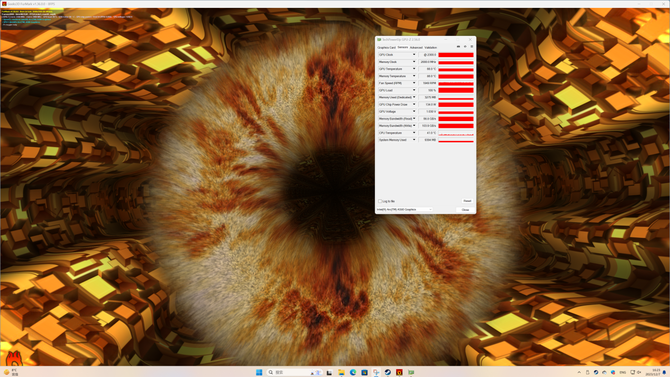670x377 pixels.
Task: Switch to the GPU-Z taskbar icon
Action: 411,372
